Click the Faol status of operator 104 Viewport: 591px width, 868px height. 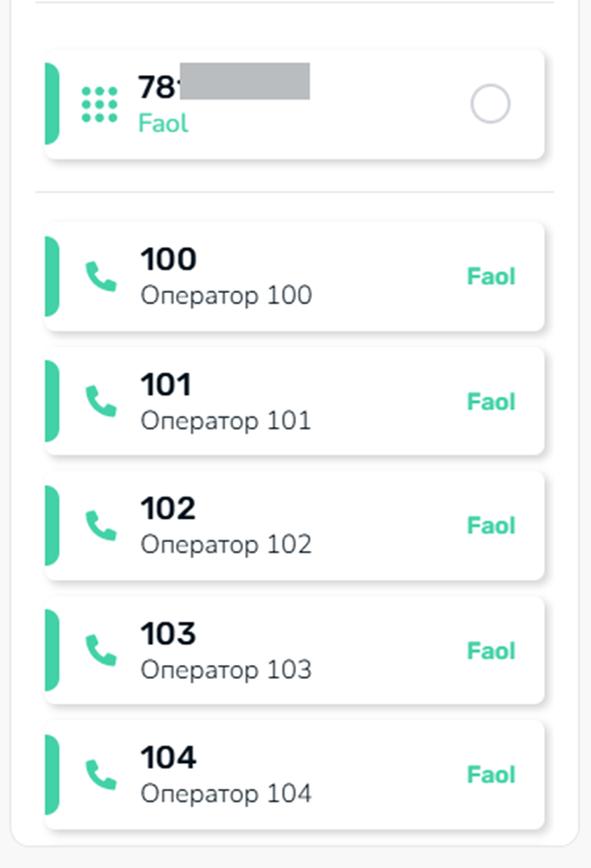click(491, 775)
